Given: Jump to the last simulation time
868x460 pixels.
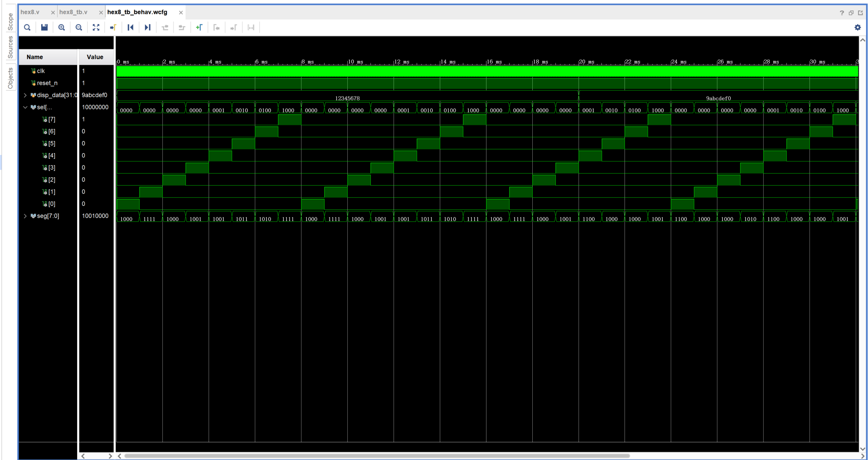Looking at the screenshot, I should coord(147,27).
